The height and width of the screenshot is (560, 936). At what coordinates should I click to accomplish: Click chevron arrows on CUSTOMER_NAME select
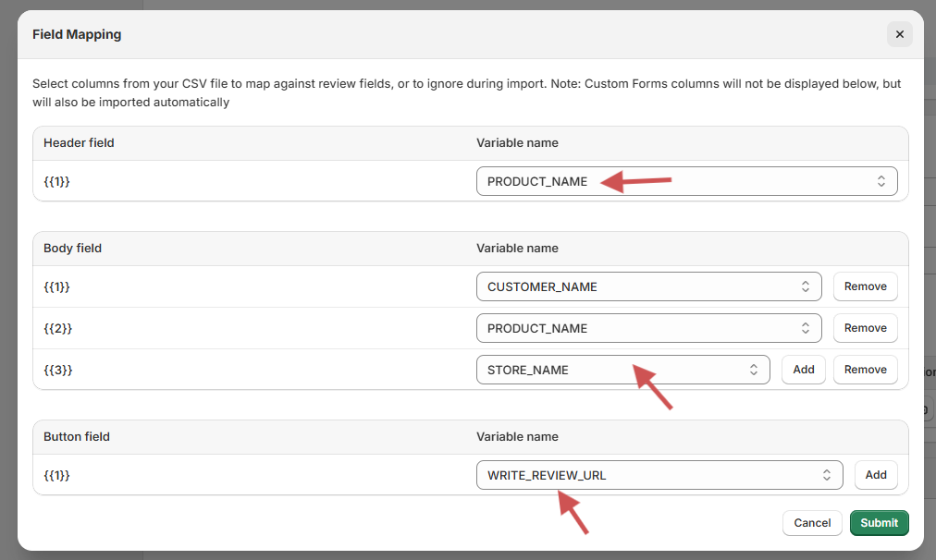pyautogui.click(x=805, y=286)
